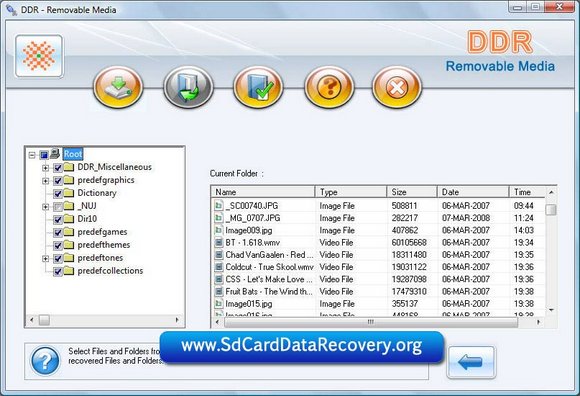580x396 pixels.
Task: Sort file list by Date column header
Action: click(x=473, y=192)
